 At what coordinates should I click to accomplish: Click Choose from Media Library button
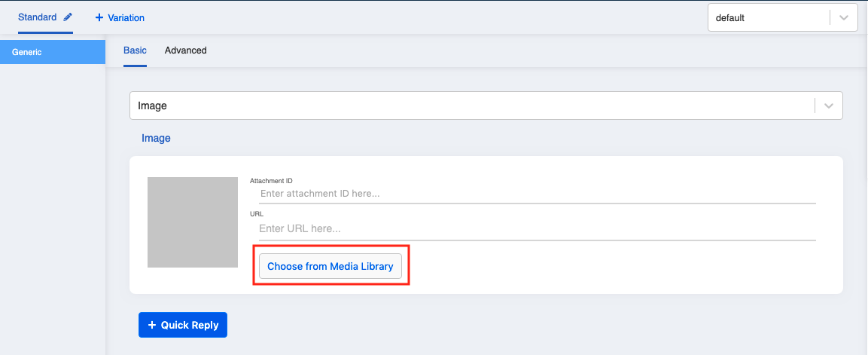click(x=330, y=266)
